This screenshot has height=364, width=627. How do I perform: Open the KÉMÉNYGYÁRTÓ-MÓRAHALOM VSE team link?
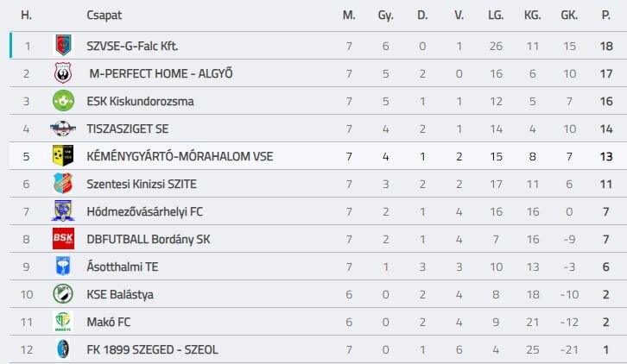(x=180, y=156)
